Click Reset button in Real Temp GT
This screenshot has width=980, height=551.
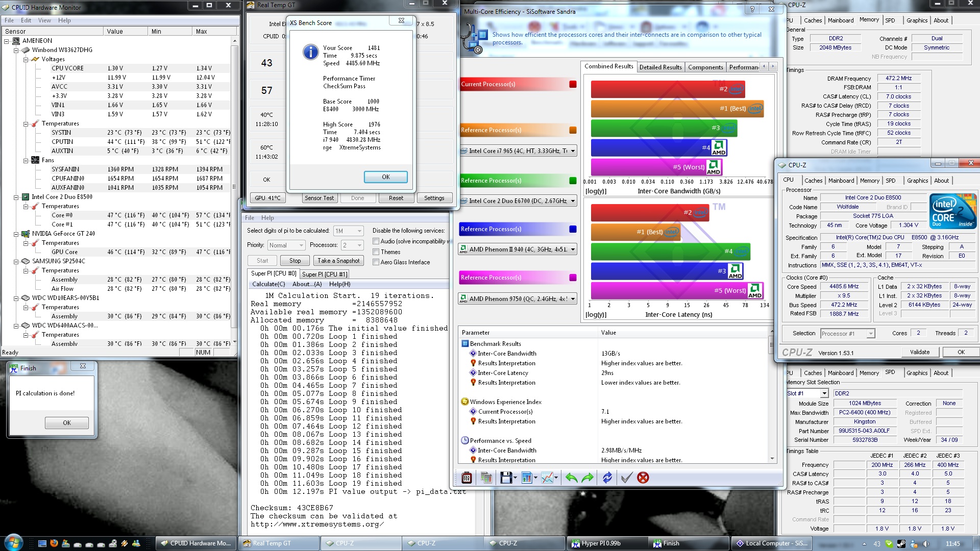[x=396, y=198]
